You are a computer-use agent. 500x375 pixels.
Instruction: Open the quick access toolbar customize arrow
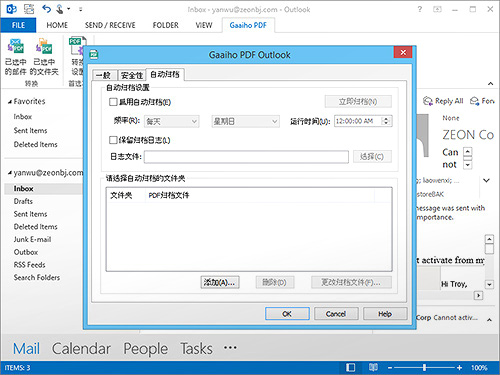click(80, 9)
